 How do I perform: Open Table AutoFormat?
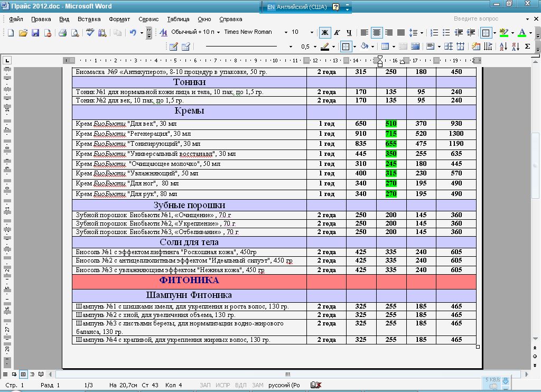tap(476, 46)
